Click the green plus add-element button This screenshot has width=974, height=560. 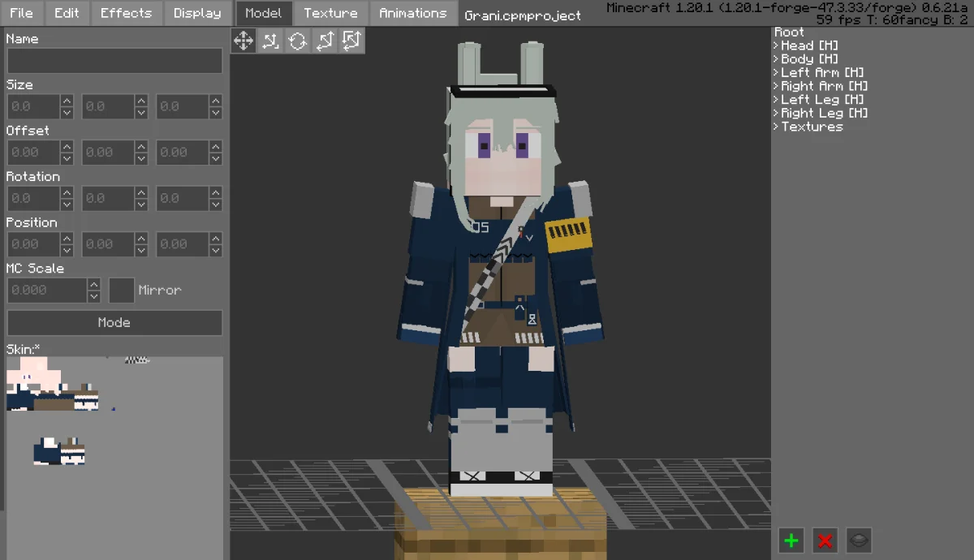(x=791, y=540)
